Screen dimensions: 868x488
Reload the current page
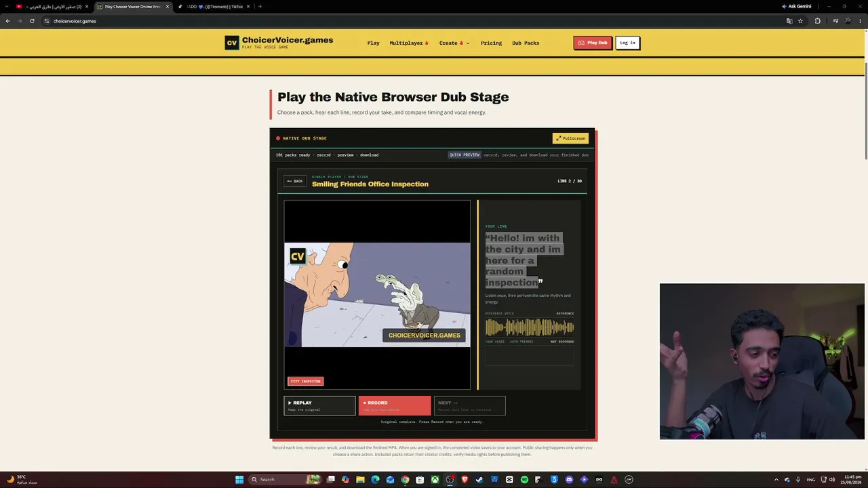coord(32,21)
